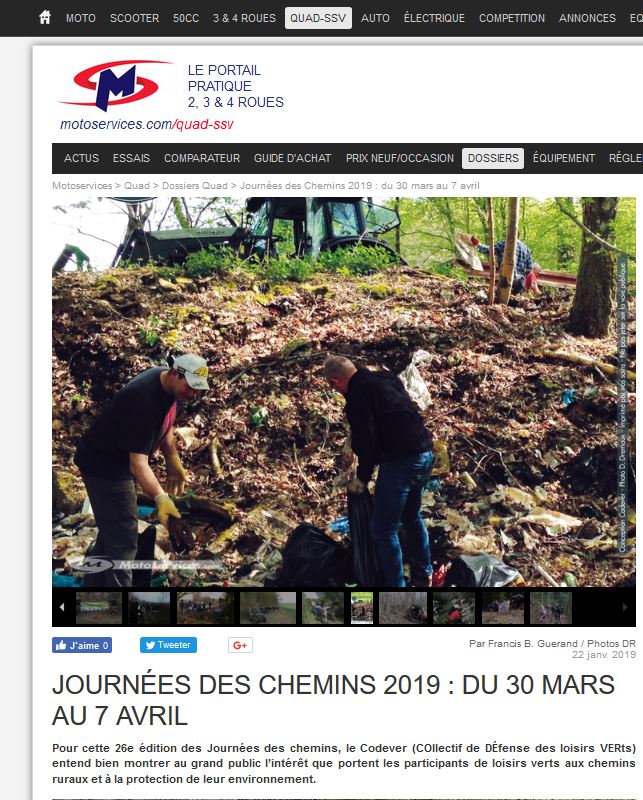Advance gallery thumbnails with right arrow
This screenshot has height=800, width=643.
[x=625, y=607]
